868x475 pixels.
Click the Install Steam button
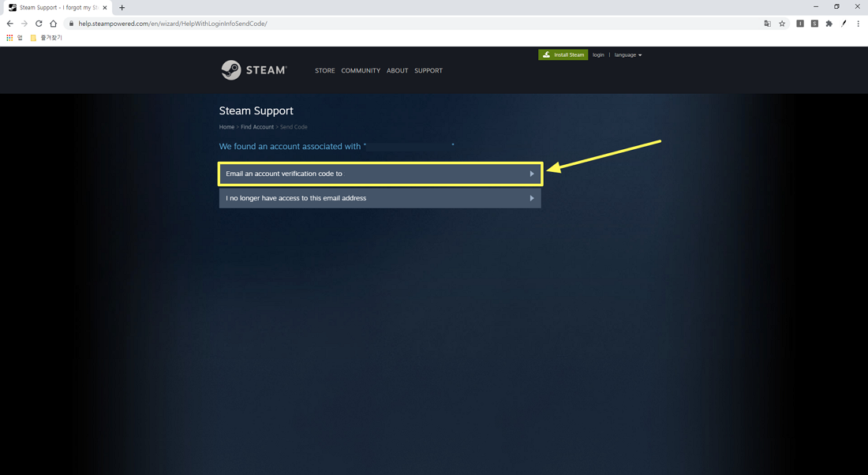tap(563, 54)
